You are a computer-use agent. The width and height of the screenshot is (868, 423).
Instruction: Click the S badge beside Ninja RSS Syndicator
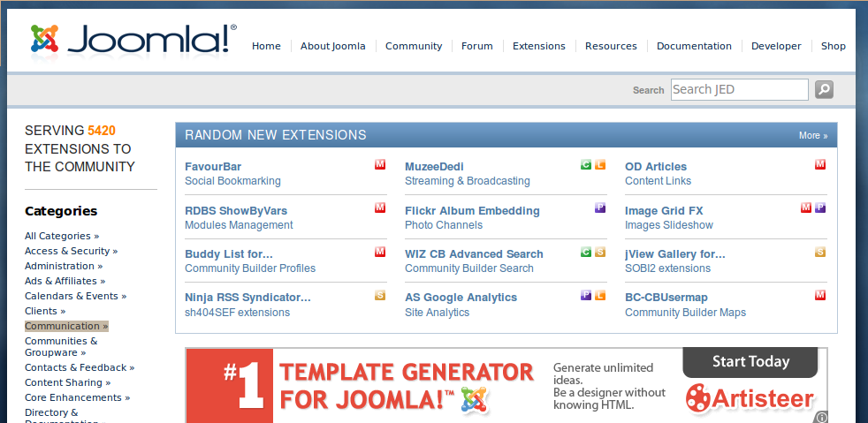[380, 295]
